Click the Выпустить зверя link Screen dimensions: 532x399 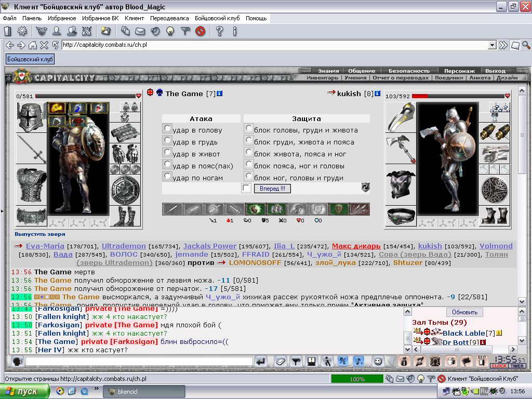pos(40,234)
